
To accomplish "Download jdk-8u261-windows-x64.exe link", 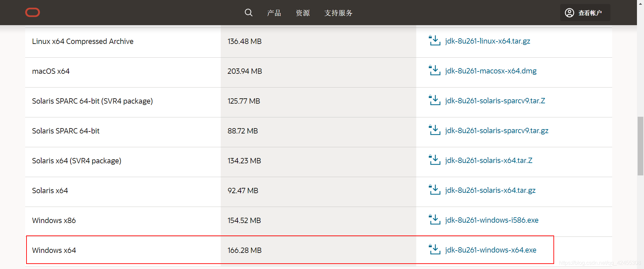I will [x=491, y=250].
